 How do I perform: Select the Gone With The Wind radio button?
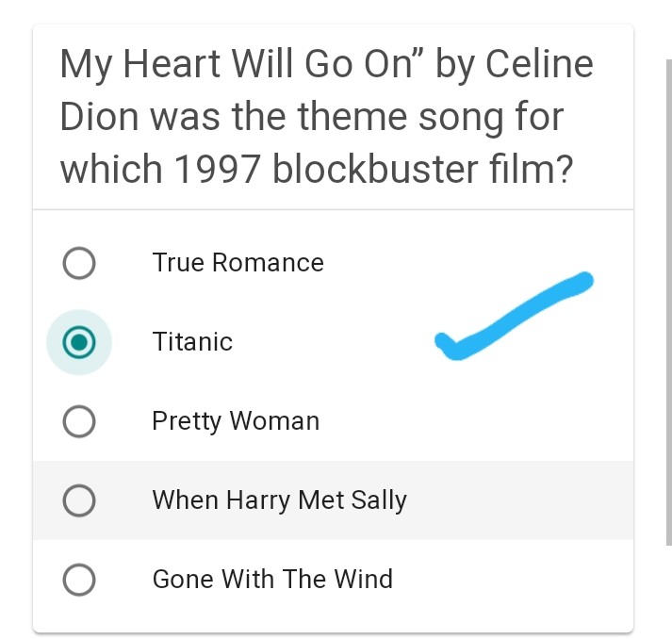pos(78,580)
